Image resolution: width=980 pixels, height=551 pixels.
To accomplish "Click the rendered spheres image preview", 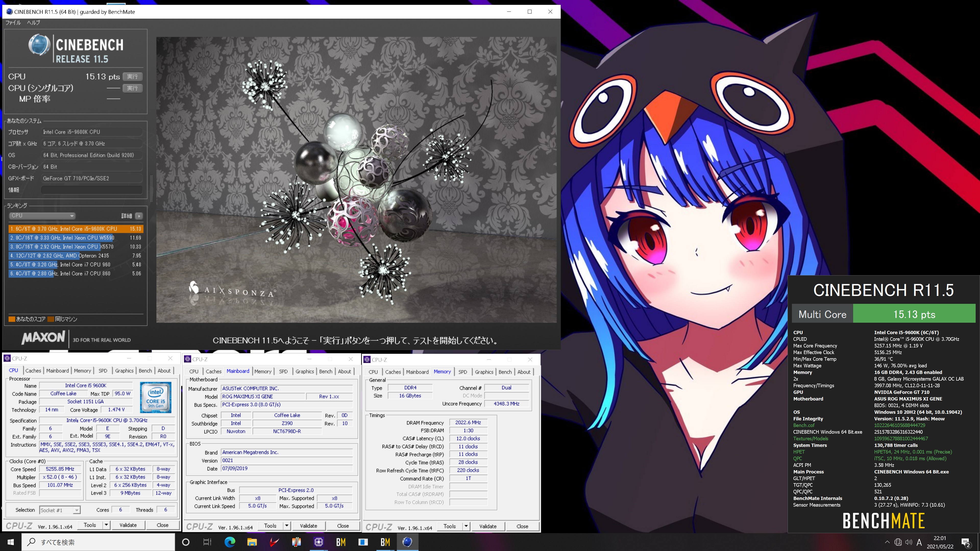I will click(356, 180).
